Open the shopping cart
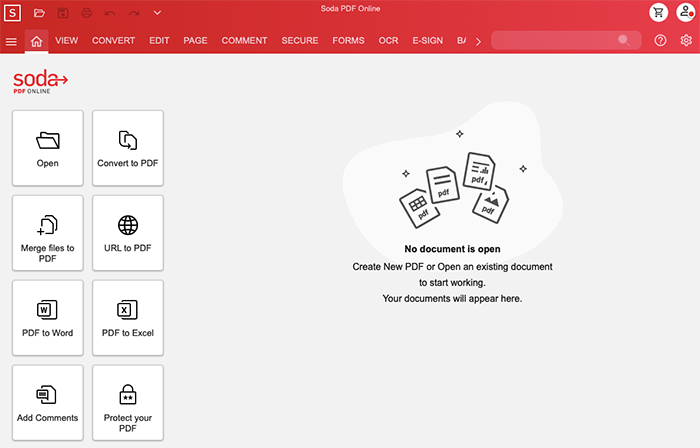 pyautogui.click(x=658, y=13)
